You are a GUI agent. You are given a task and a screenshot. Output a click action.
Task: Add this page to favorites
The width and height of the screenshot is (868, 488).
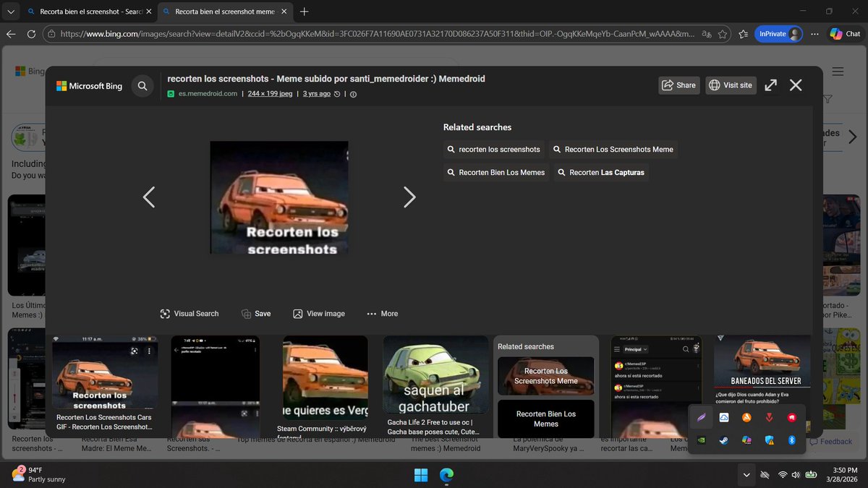[x=724, y=34]
